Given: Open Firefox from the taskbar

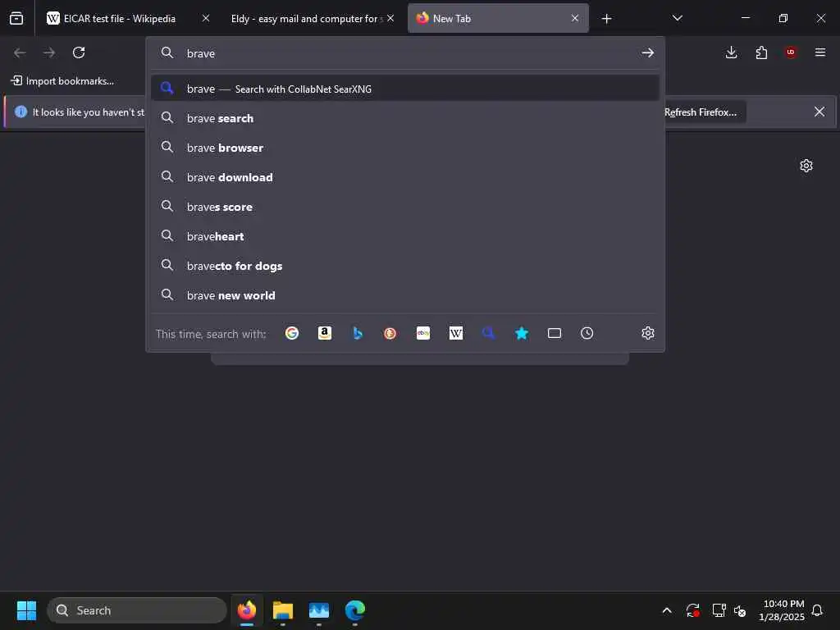Looking at the screenshot, I should tap(247, 610).
